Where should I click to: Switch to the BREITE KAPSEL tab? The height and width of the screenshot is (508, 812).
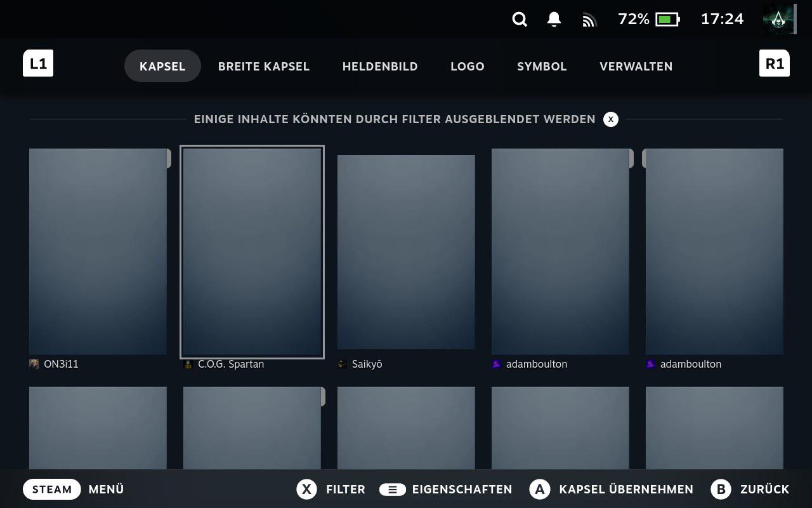263,66
